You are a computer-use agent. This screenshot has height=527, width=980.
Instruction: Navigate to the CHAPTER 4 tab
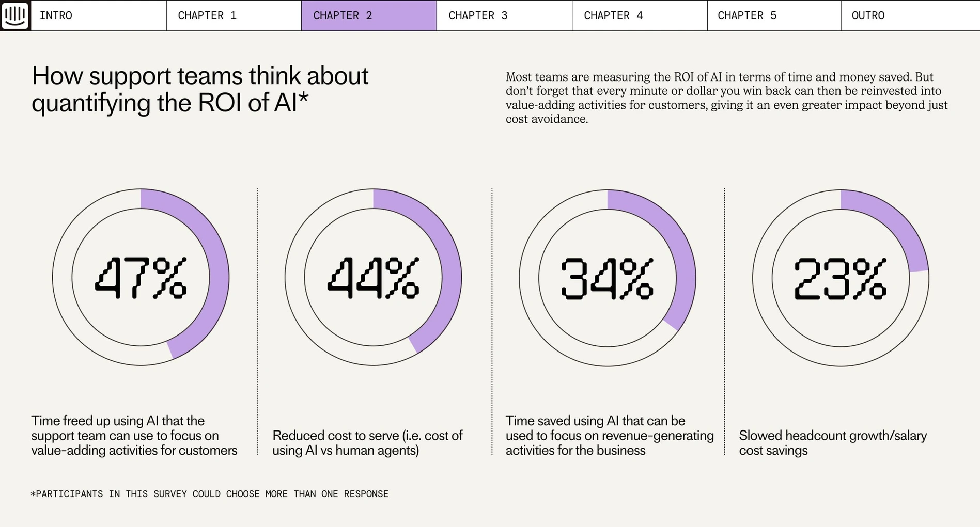point(640,15)
